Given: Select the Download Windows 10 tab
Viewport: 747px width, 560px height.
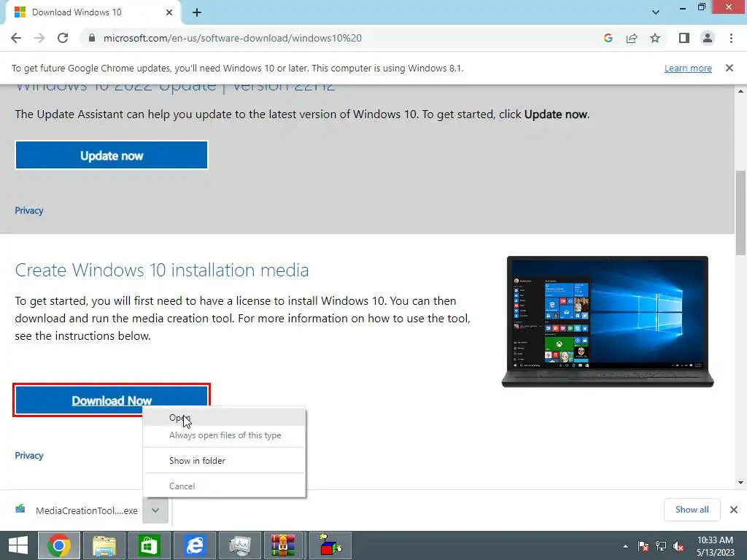Looking at the screenshot, I should click(93, 12).
